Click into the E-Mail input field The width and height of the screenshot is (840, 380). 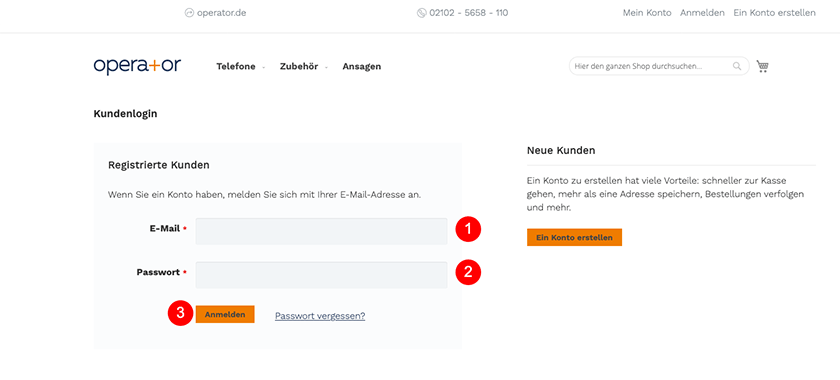coord(321,231)
